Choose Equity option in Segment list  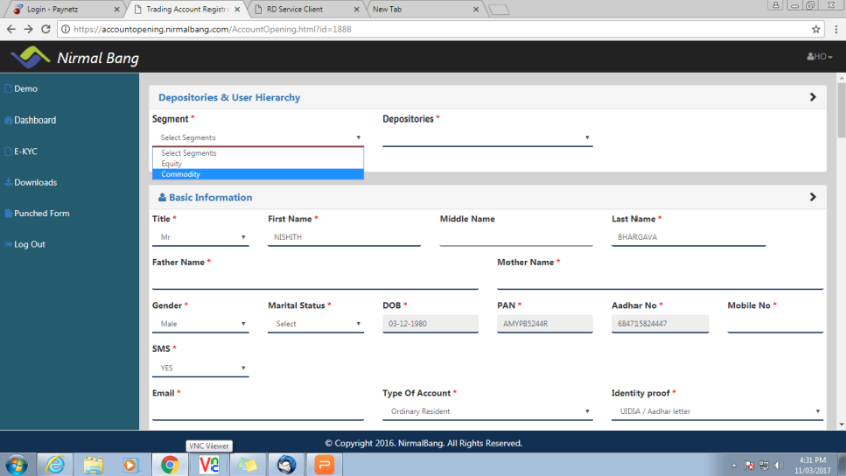click(x=257, y=164)
